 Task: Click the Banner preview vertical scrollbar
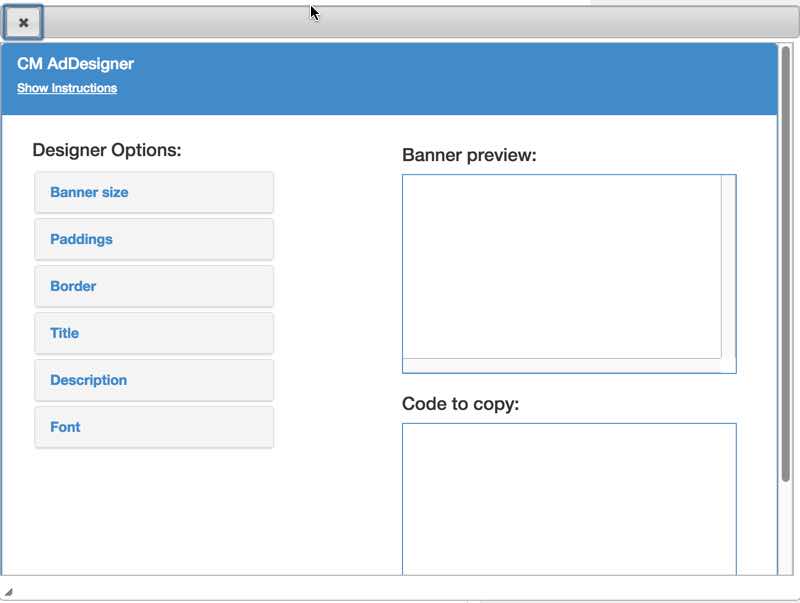728,266
